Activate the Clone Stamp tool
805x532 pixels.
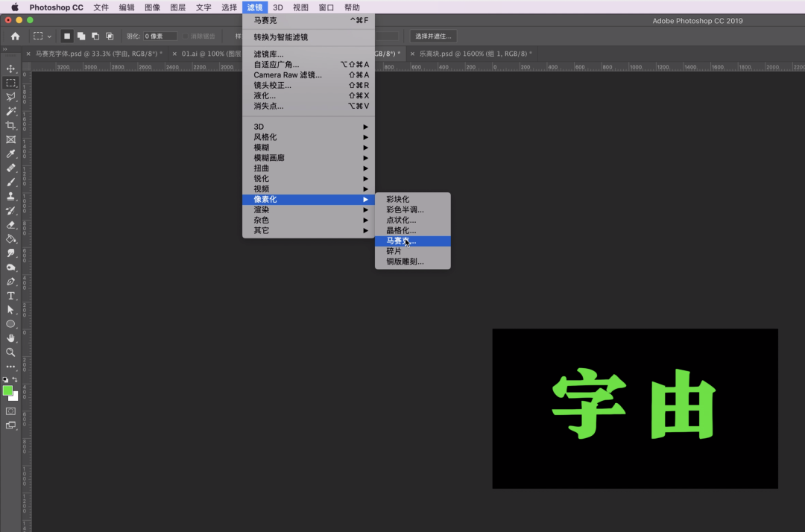(x=10, y=197)
